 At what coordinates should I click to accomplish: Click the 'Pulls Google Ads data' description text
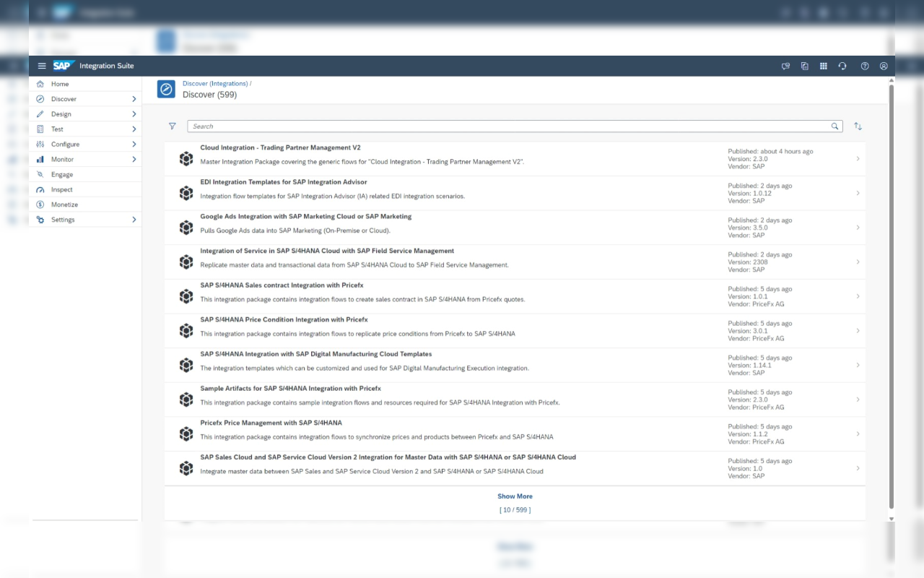click(x=295, y=230)
